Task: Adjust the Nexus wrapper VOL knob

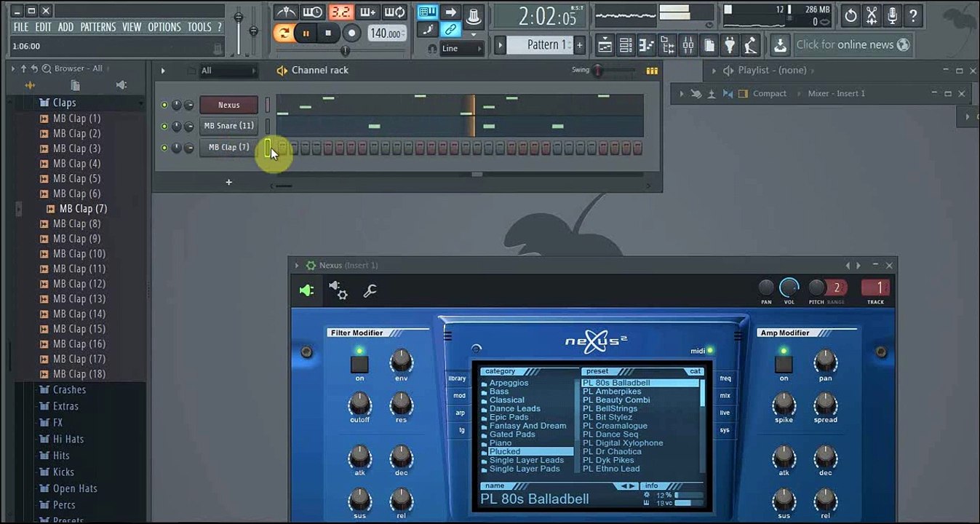Action: tap(789, 287)
